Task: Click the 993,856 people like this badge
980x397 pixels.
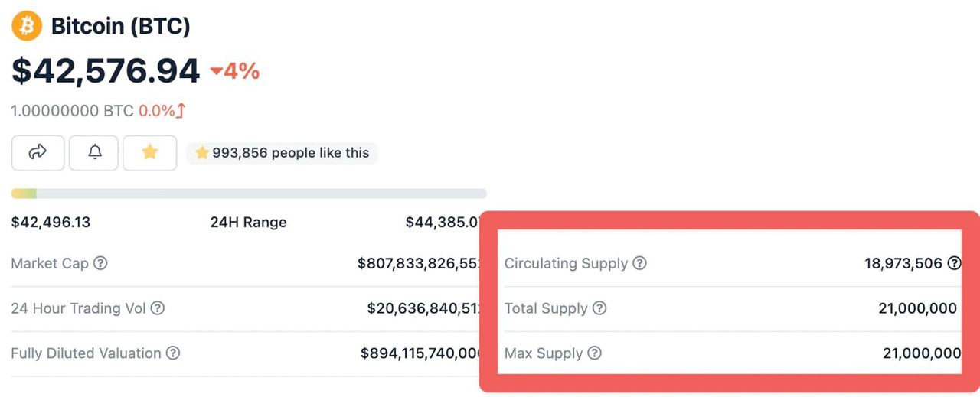Action: [x=283, y=153]
